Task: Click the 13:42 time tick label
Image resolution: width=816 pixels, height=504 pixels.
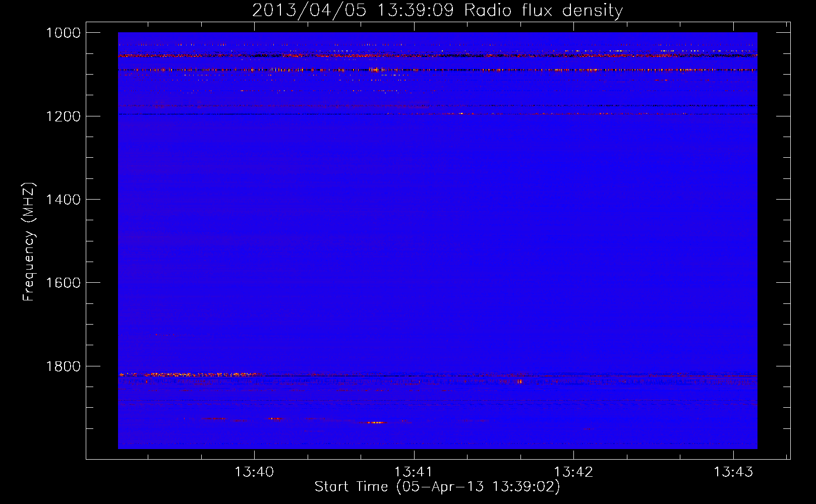Action: click(573, 472)
